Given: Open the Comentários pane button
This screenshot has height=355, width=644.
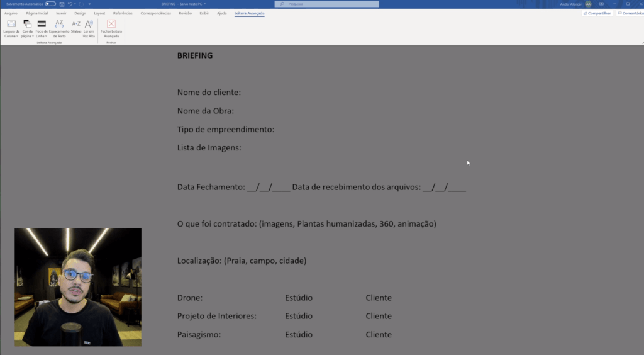Looking at the screenshot, I should tap(630, 13).
